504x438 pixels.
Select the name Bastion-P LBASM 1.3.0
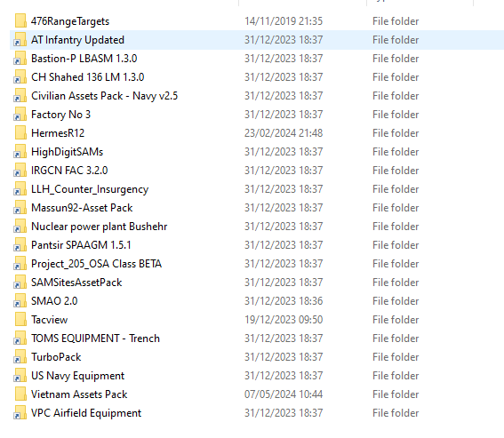[84, 59]
